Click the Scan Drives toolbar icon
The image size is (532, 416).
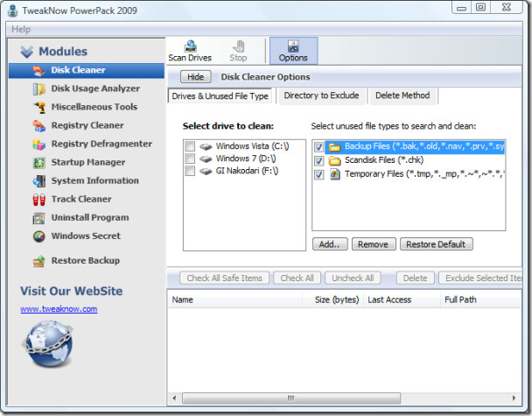pyautogui.click(x=190, y=46)
